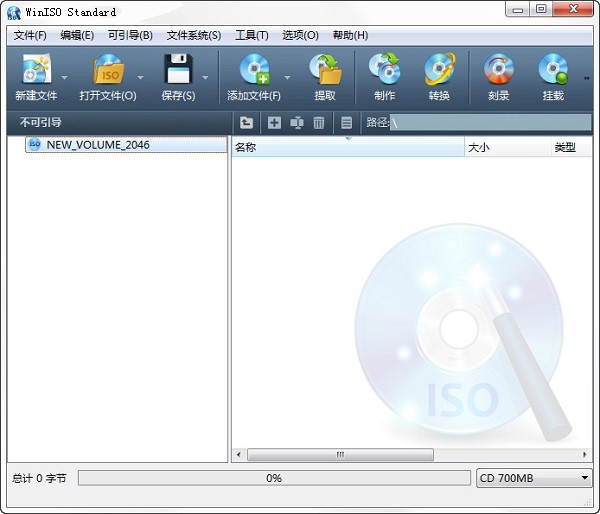The width and height of the screenshot is (600, 514).
Task: Open the 编辑(E) menu
Action: [x=77, y=36]
